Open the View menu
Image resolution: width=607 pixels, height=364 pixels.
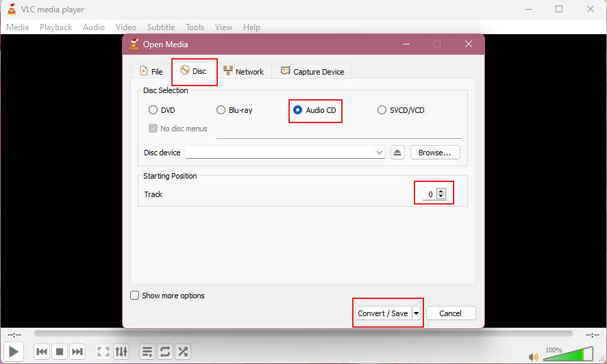click(223, 27)
